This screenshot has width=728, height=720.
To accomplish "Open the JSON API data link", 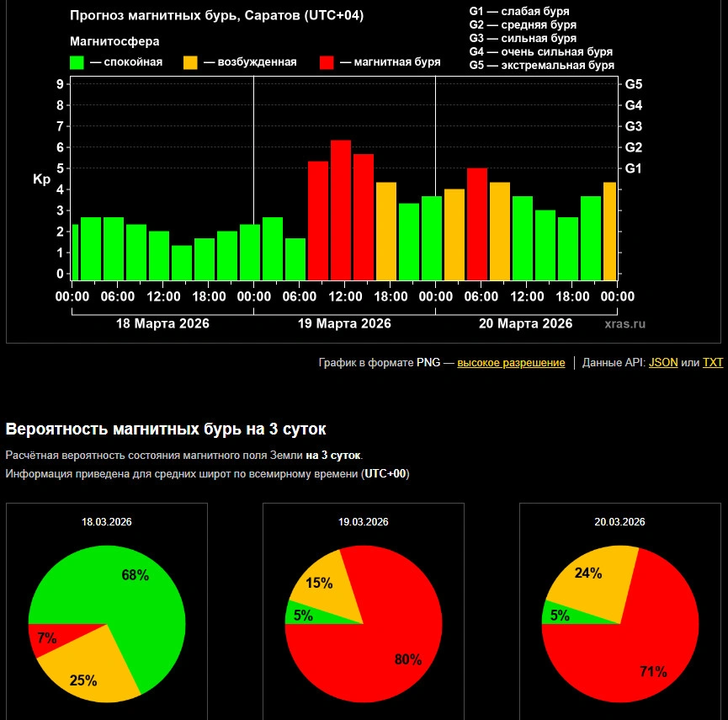I will pyautogui.click(x=663, y=363).
